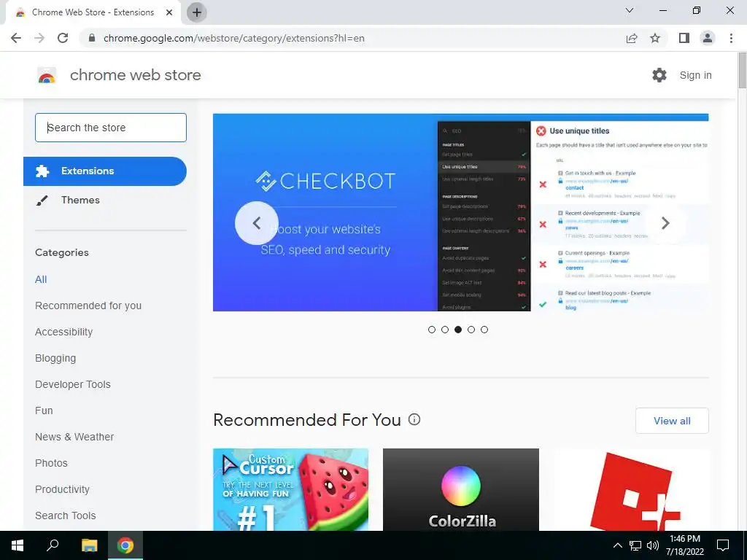
Task: Open the Chrome profile avatar menu
Action: 708,38
